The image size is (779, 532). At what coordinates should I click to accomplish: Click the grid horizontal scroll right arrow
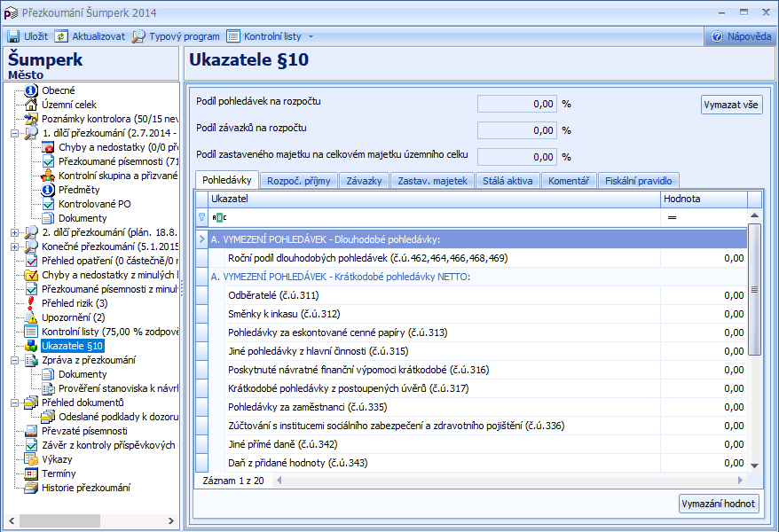(740, 481)
